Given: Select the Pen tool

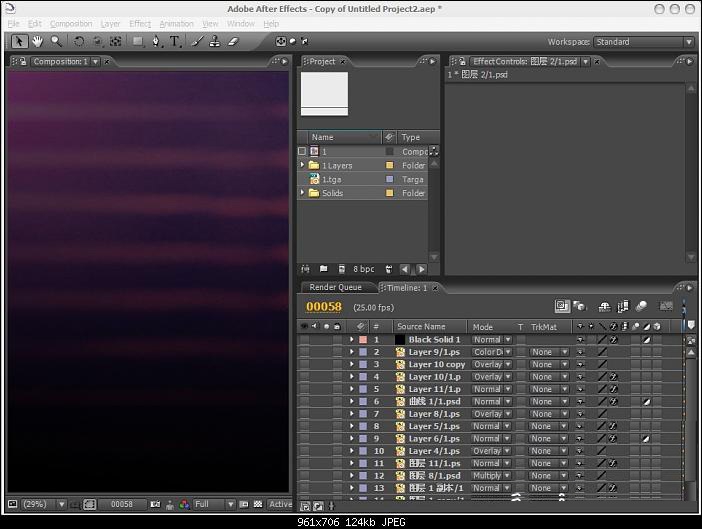Looking at the screenshot, I should coord(156,42).
